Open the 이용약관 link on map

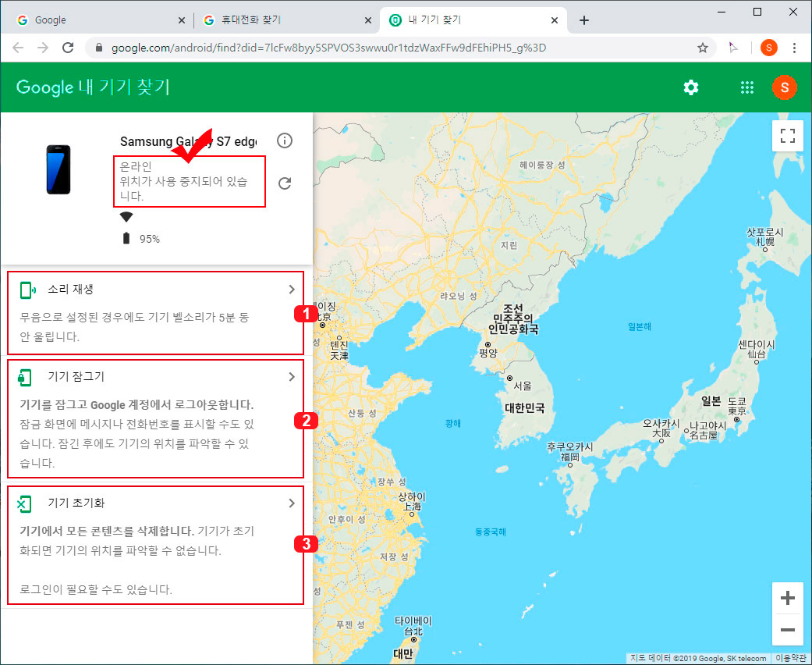790,658
